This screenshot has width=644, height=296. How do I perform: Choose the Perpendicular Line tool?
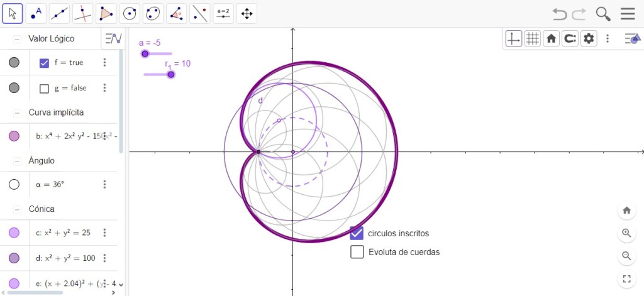[82, 13]
